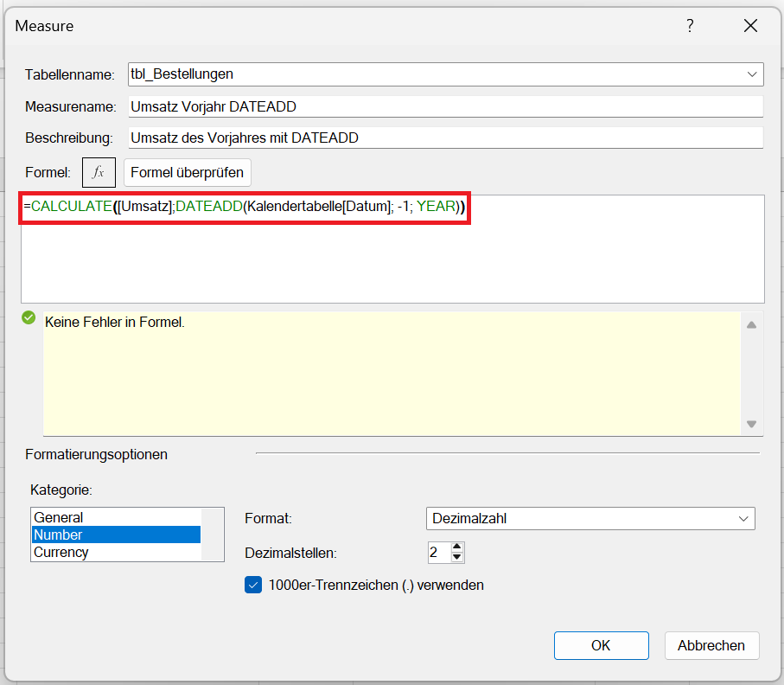Viewport: 784px width, 685px height.
Task: Click into the Measurename field
Action: click(x=444, y=106)
